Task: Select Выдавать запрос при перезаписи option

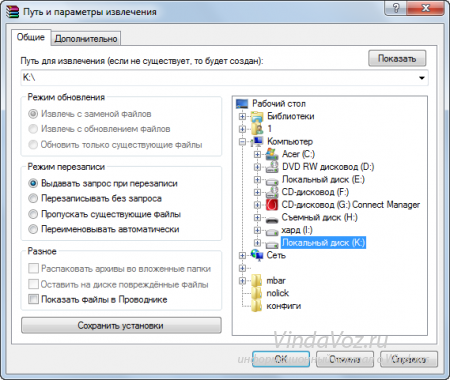Action: (33, 183)
